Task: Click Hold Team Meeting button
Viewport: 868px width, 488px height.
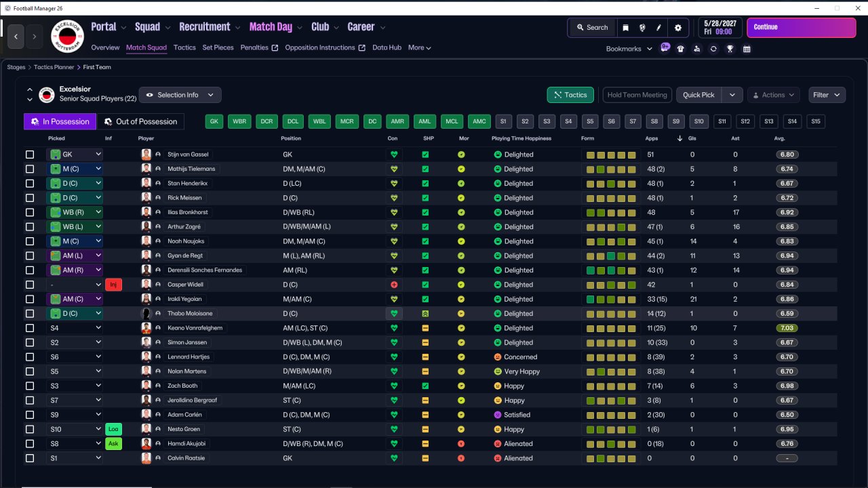Action: 637,95
